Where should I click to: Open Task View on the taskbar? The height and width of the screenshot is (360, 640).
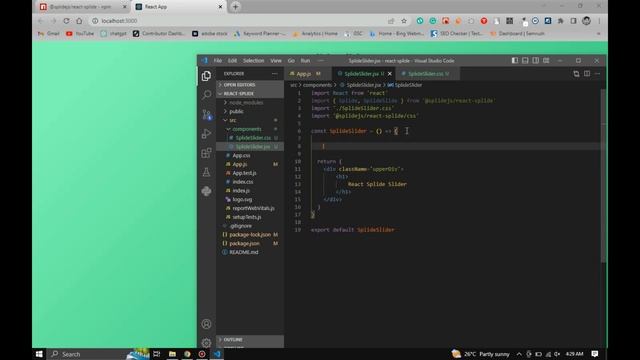tap(157, 354)
